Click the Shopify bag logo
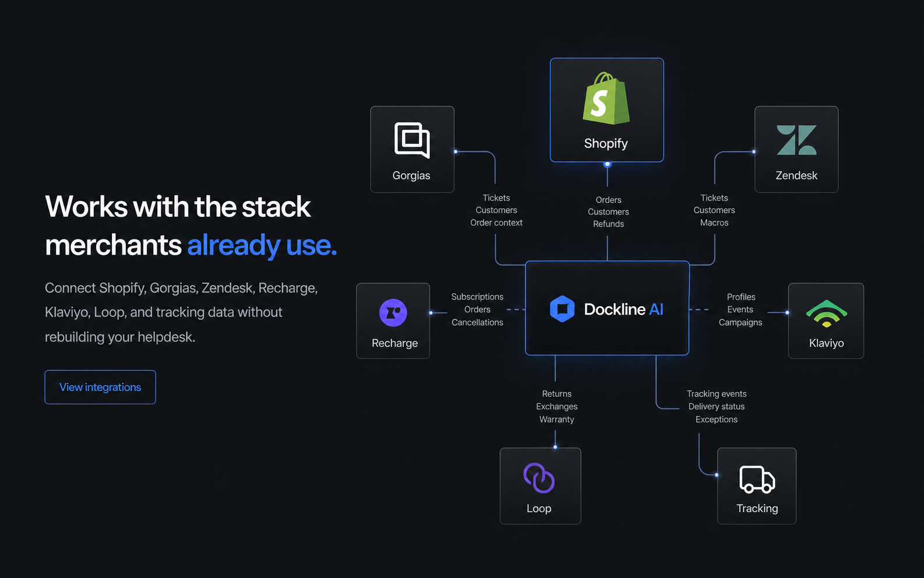 click(606, 98)
